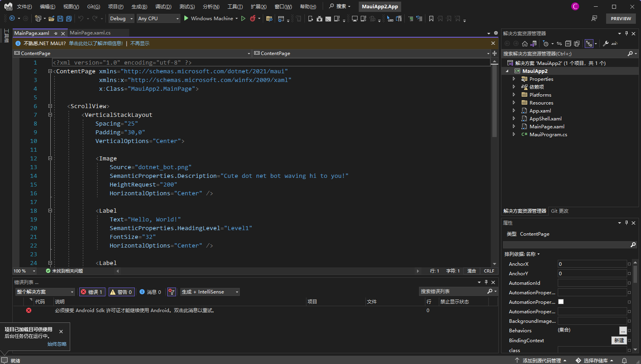This screenshot has height=364, width=641.
Task: Click the 新建 button for BindingContext
Action: point(619,340)
